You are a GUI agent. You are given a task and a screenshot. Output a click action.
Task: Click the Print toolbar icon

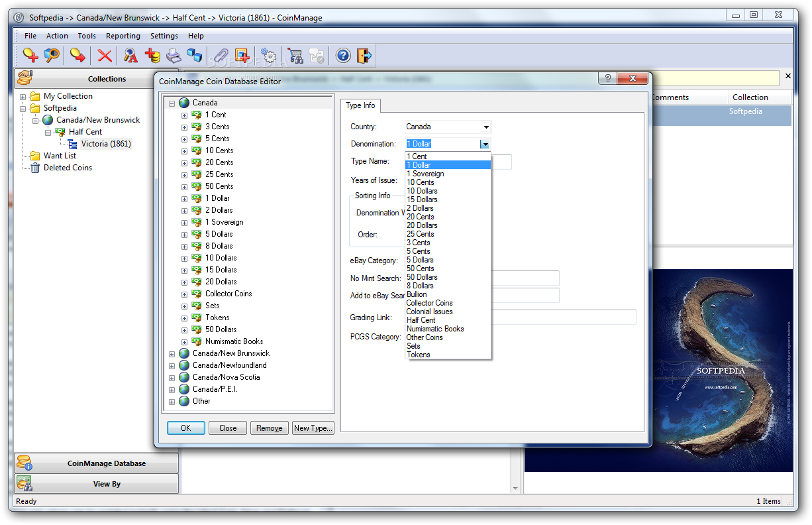174,56
